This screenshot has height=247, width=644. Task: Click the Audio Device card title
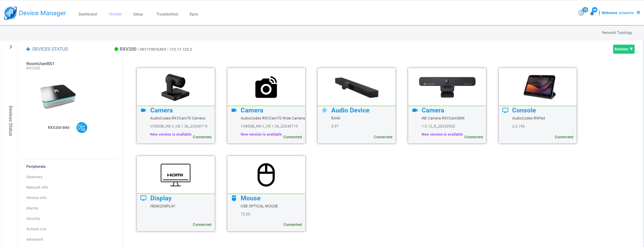(350, 110)
